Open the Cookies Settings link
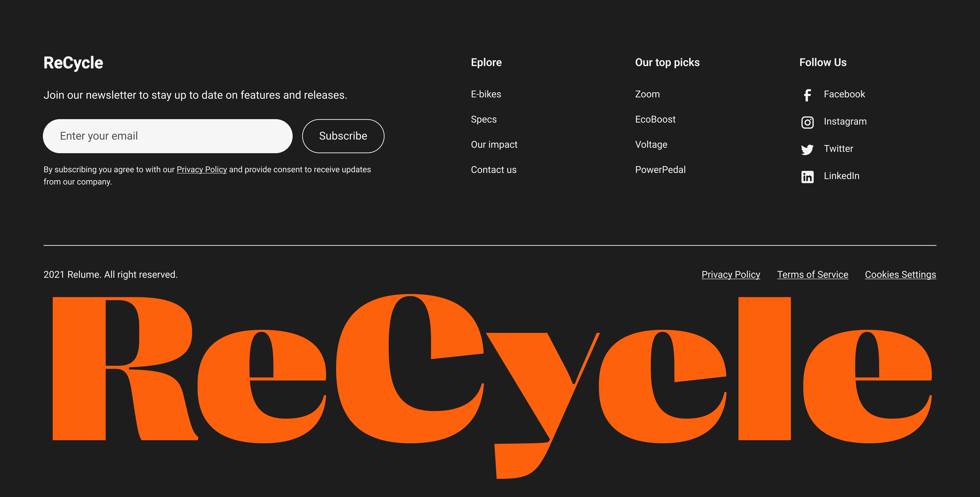 900,274
